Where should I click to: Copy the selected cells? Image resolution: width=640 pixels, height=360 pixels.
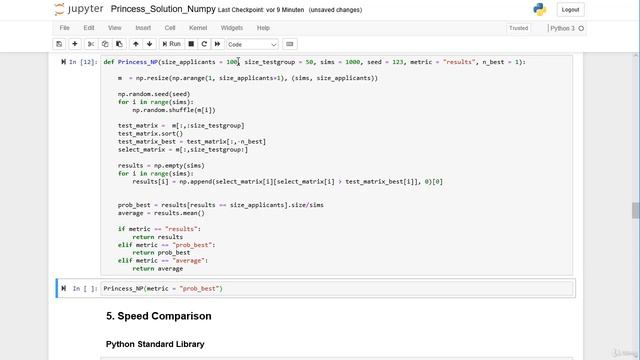[105, 44]
